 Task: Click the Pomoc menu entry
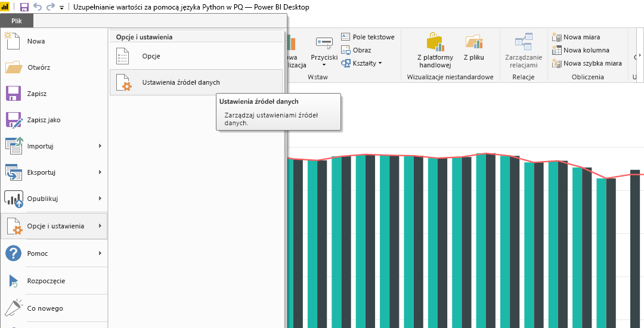[54, 253]
